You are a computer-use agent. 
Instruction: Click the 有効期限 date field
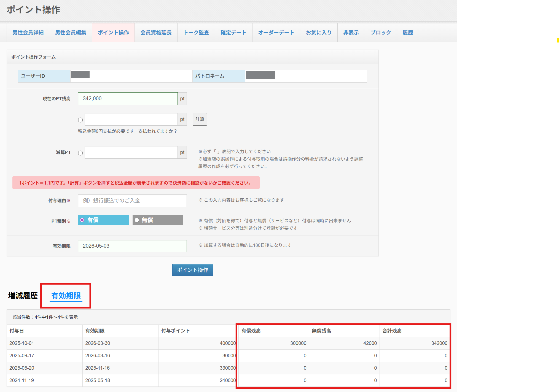(x=132, y=246)
